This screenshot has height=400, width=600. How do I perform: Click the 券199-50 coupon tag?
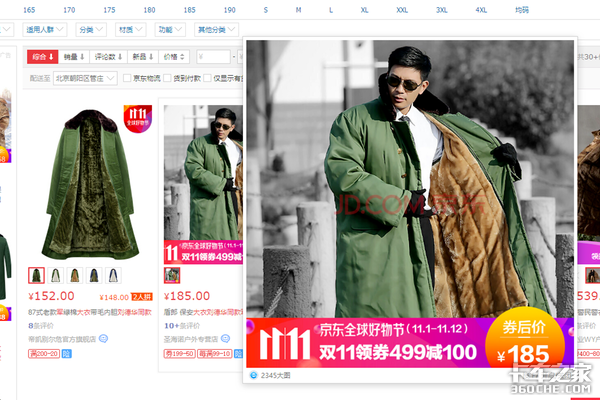(x=179, y=354)
